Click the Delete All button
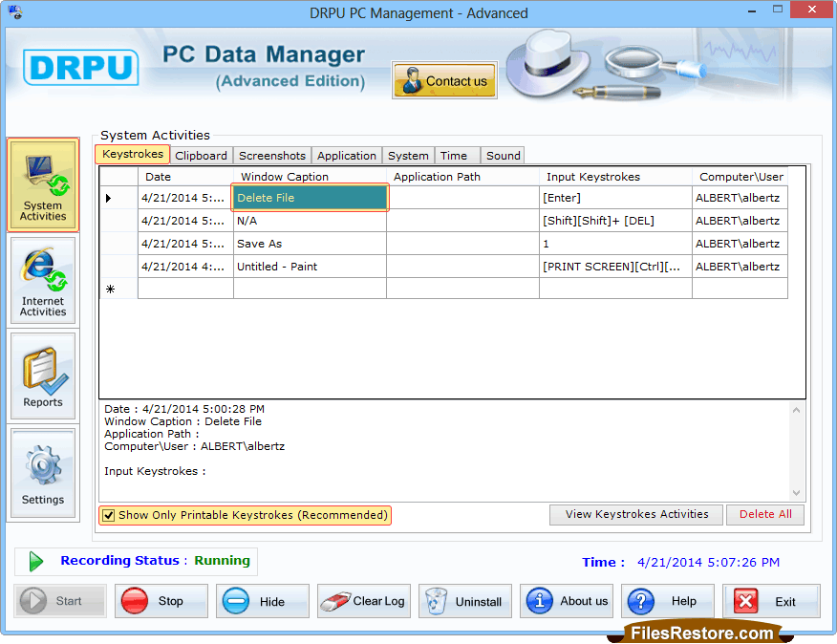Viewport: 837px width, 644px height. (765, 514)
